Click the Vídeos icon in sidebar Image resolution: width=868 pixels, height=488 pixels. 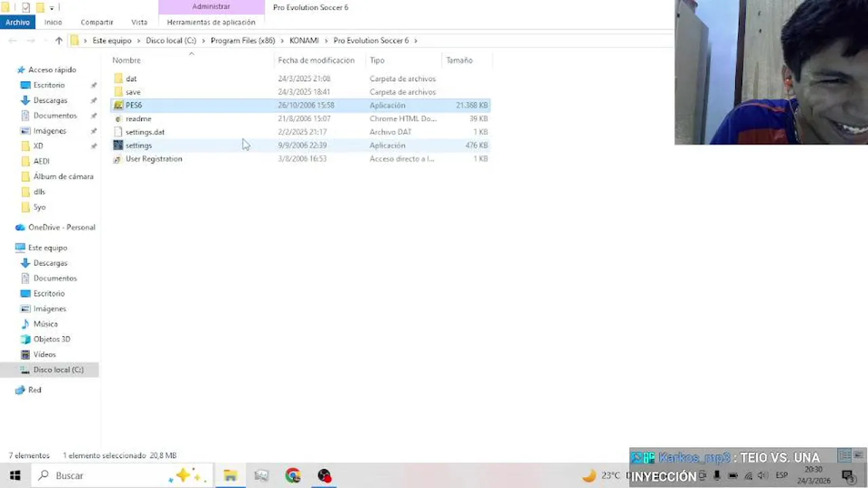(26, 354)
